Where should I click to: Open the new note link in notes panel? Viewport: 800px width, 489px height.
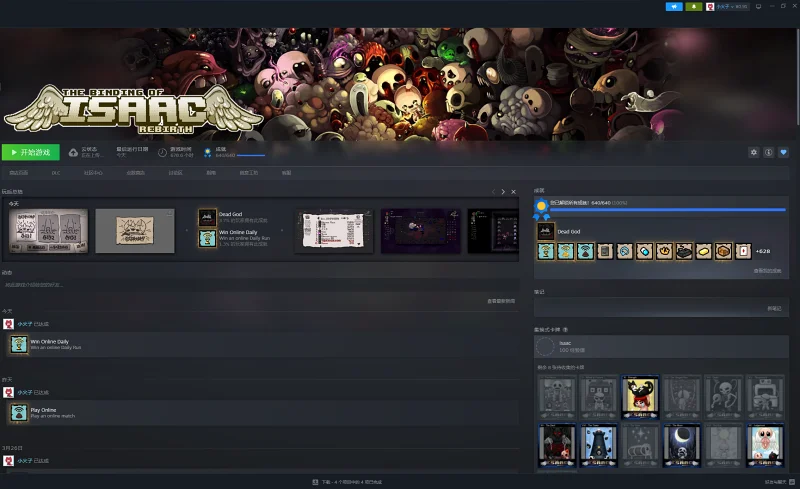774,308
